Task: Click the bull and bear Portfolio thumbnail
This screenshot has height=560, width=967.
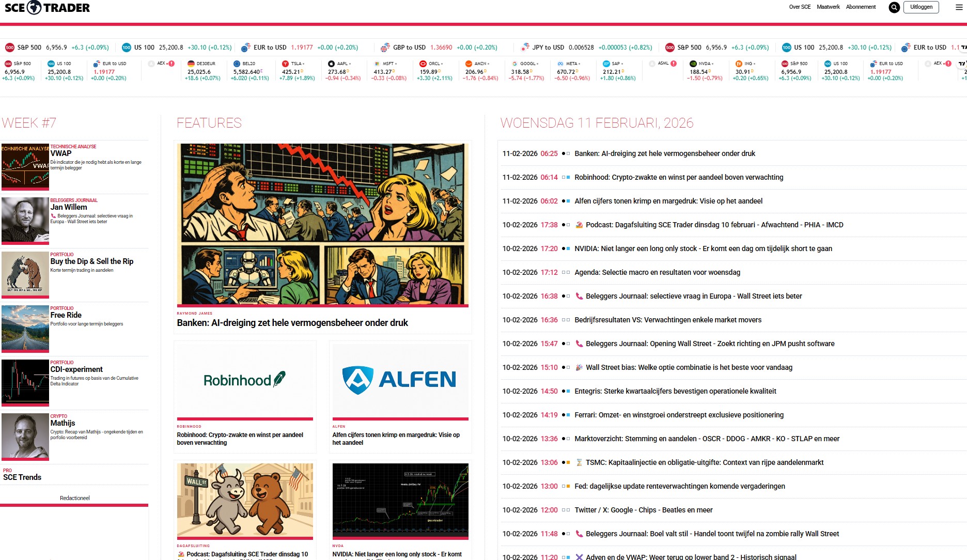Action: (x=25, y=275)
